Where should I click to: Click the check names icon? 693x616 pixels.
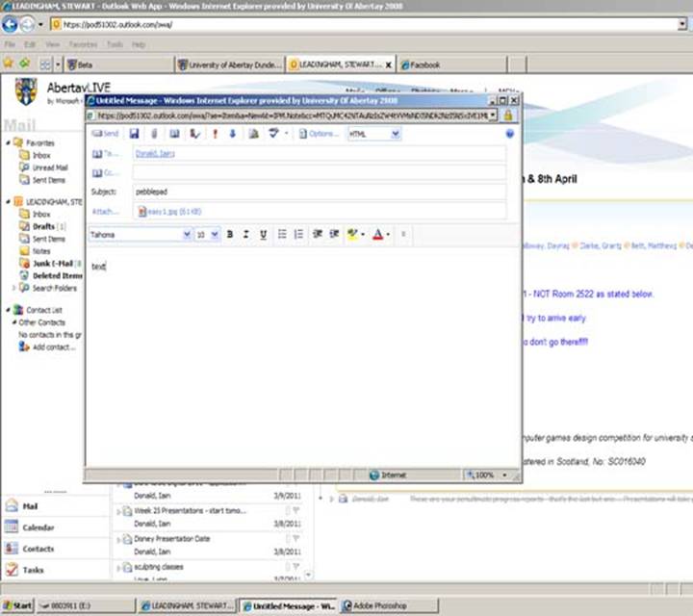(x=194, y=134)
